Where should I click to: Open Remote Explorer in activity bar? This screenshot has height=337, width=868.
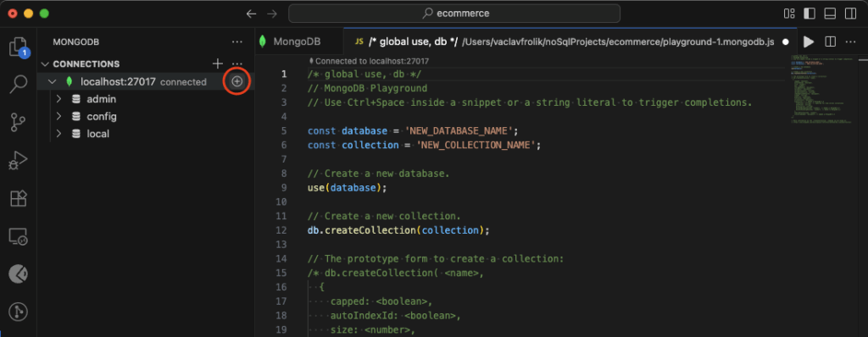pyautogui.click(x=19, y=237)
